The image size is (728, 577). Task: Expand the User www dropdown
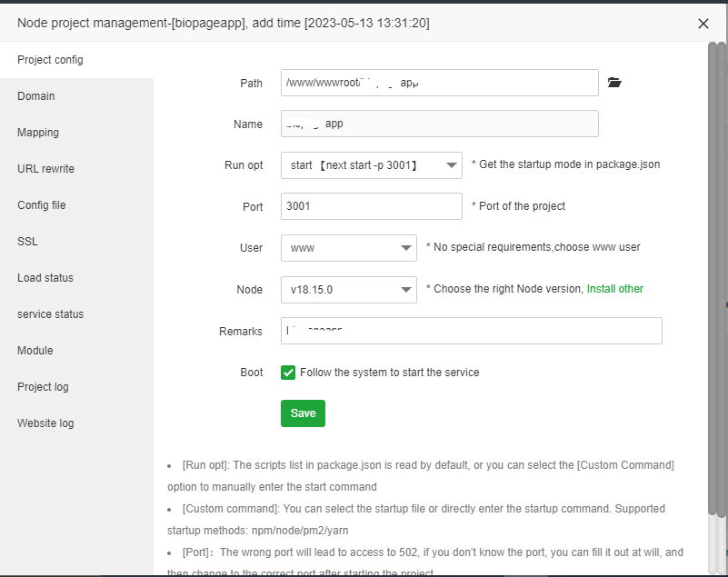tap(348, 248)
